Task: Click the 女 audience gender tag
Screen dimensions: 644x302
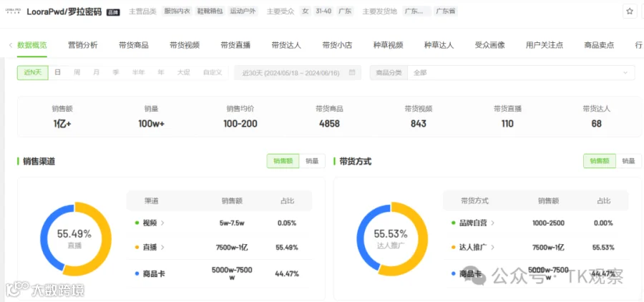Action: coord(305,11)
